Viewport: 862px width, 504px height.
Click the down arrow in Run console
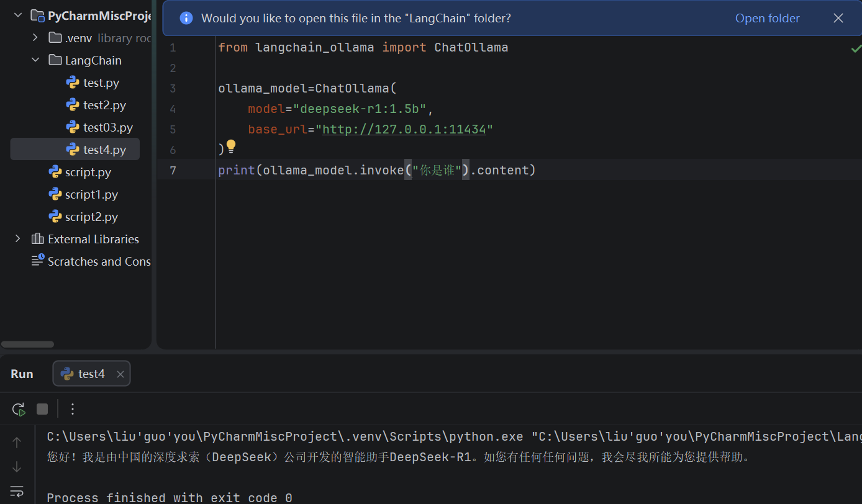pyautogui.click(x=17, y=466)
